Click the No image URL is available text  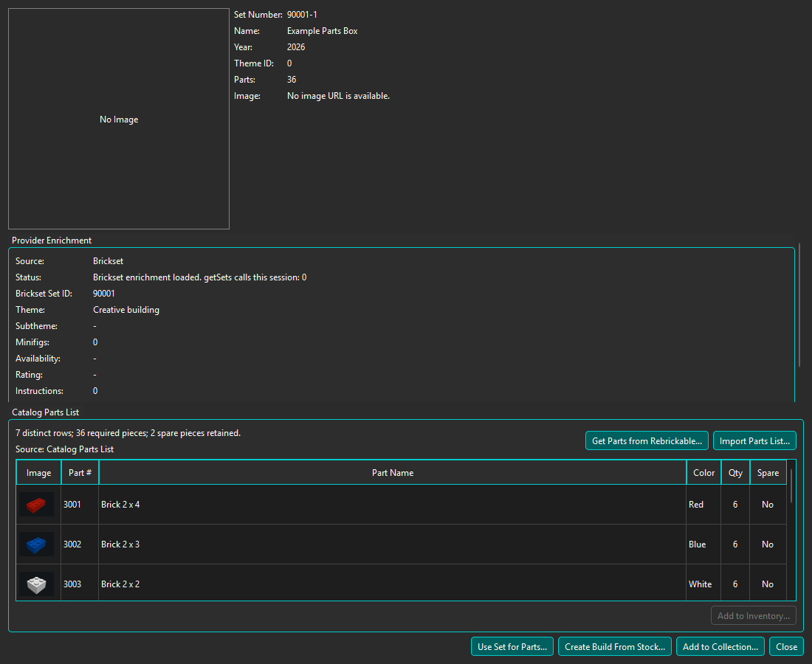tap(338, 96)
